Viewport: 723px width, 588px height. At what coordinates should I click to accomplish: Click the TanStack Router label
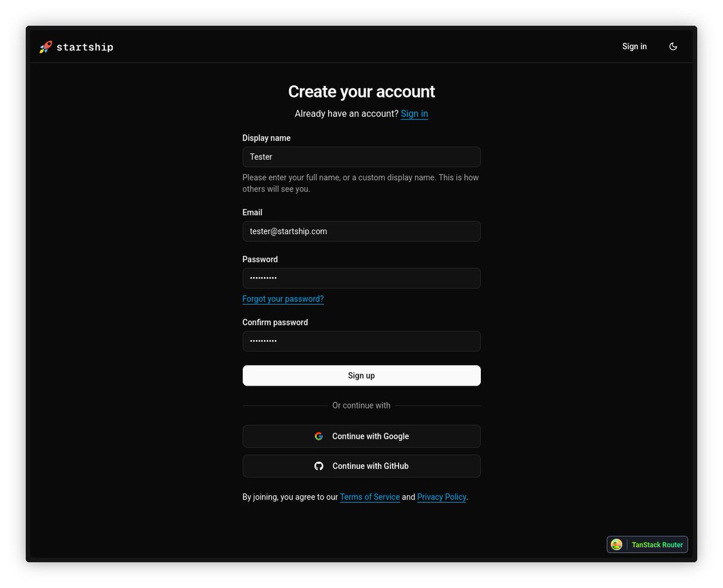[657, 545]
